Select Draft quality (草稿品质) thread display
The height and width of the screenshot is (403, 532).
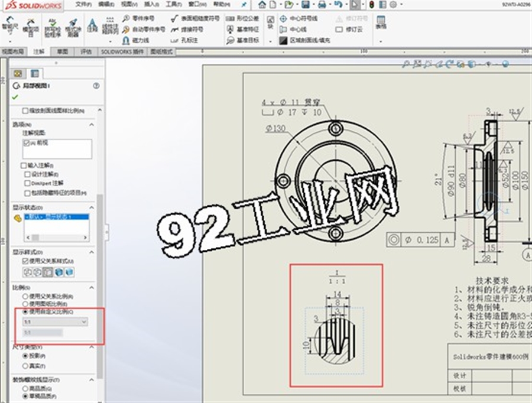[25, 396]
